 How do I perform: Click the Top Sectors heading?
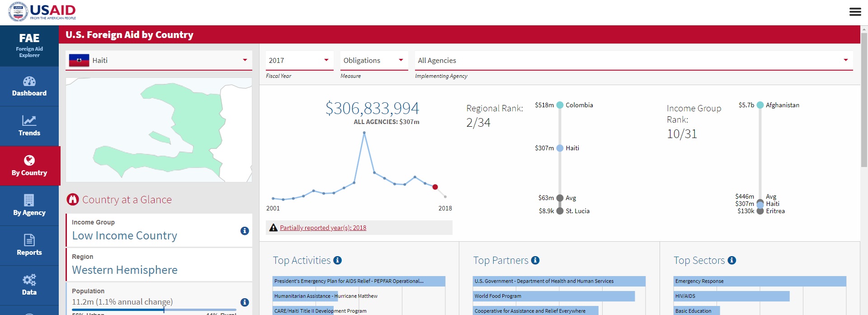pyautogui.click(x=699, y=260)
